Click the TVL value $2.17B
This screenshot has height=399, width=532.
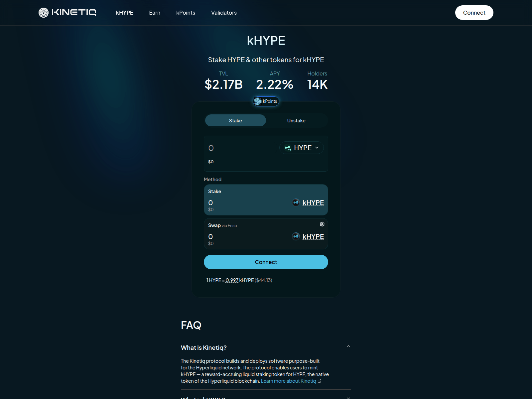coord(223,84)
